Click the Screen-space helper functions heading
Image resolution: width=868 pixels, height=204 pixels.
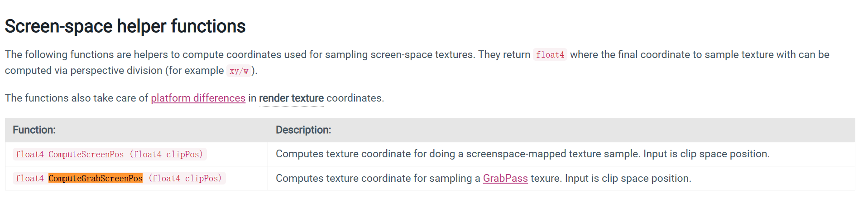(125, 26)
